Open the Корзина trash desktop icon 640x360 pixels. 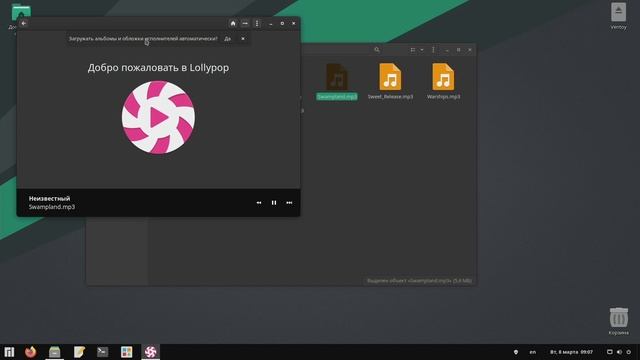618,322
